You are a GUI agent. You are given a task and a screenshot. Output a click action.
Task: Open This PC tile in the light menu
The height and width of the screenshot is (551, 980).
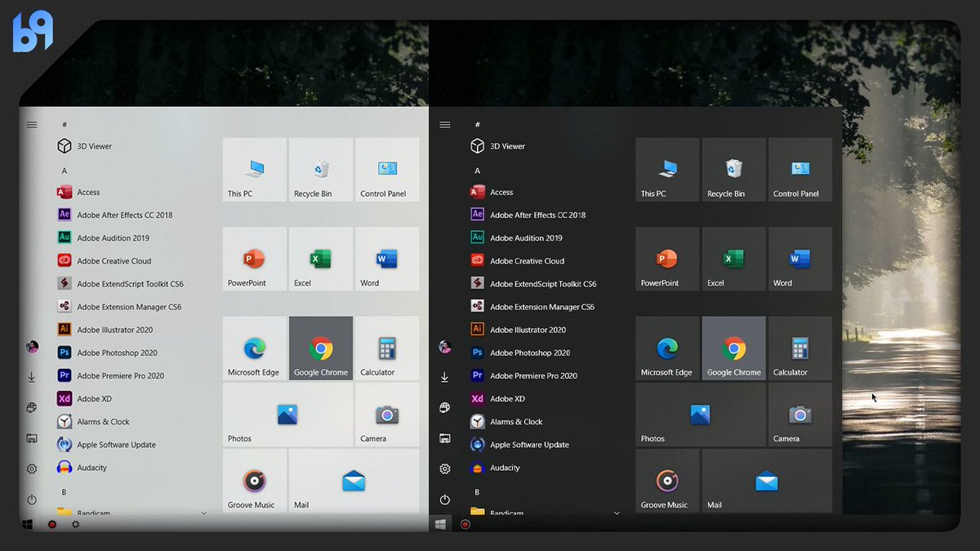tap(255, 170)
